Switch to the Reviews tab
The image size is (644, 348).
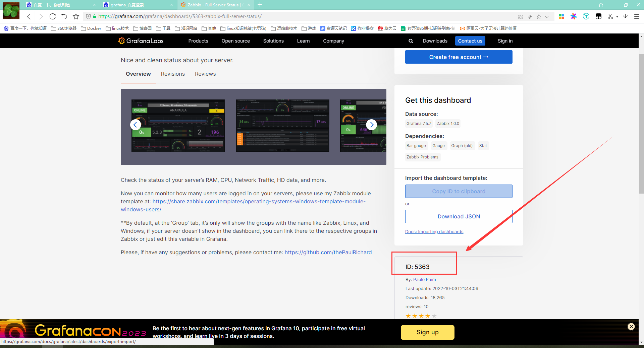click(x=205, y=74)
